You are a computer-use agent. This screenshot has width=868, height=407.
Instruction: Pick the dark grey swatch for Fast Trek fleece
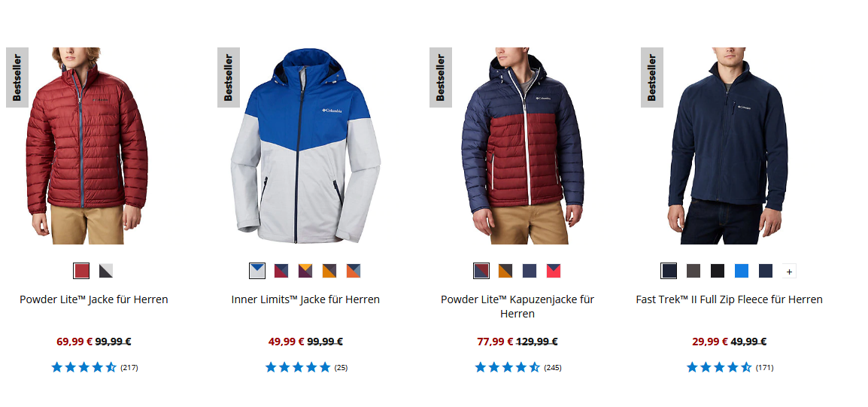coord(693,271)
